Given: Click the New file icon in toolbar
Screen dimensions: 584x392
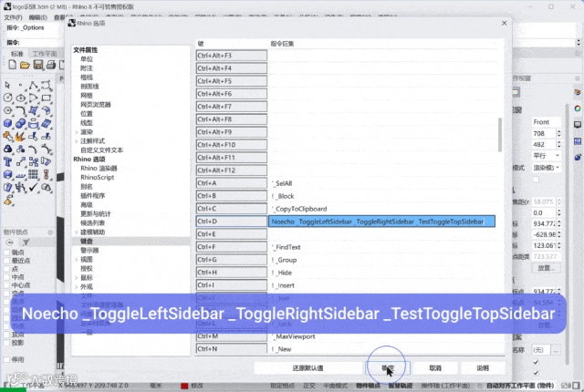Looking at the screenshot, I should 12,65.
